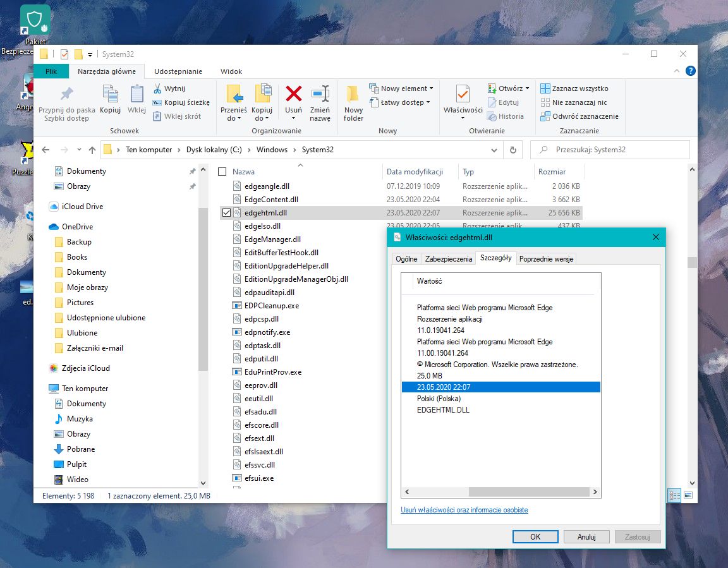This screenshot has width=728, height=568.
Task: Click Anuluj in the properties dialog
Action: [x=586, y=537]
